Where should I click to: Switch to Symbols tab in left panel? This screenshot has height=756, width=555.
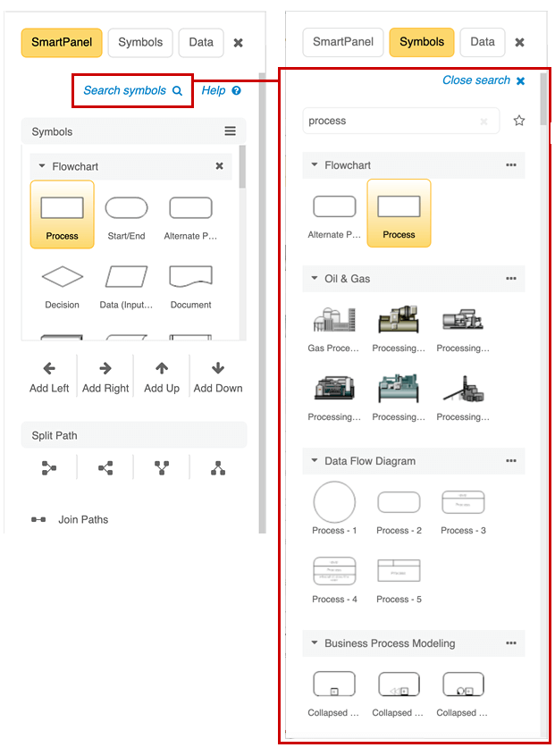click(140, 42)
